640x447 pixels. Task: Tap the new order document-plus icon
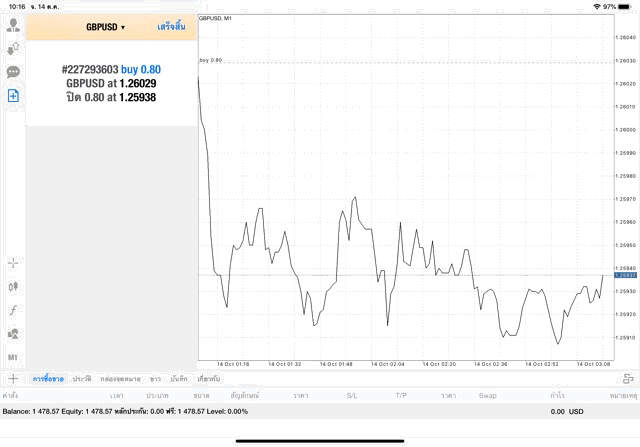pos(13,96)
